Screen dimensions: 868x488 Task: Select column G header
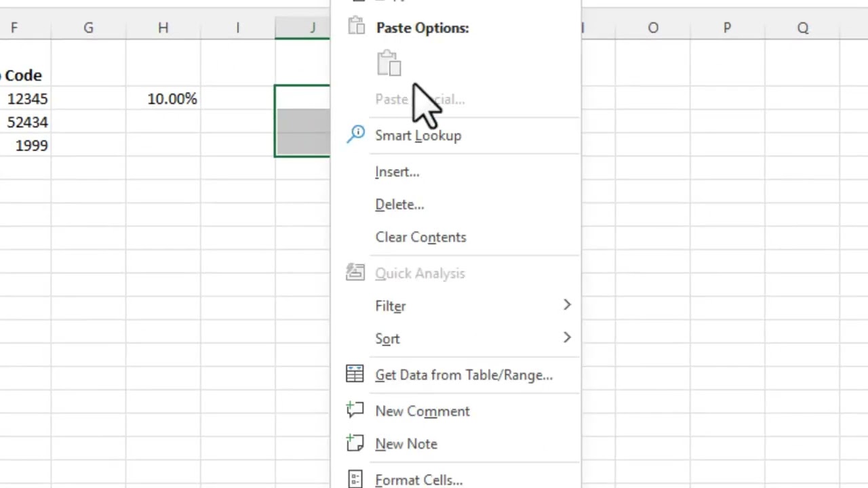pos(88,28)
